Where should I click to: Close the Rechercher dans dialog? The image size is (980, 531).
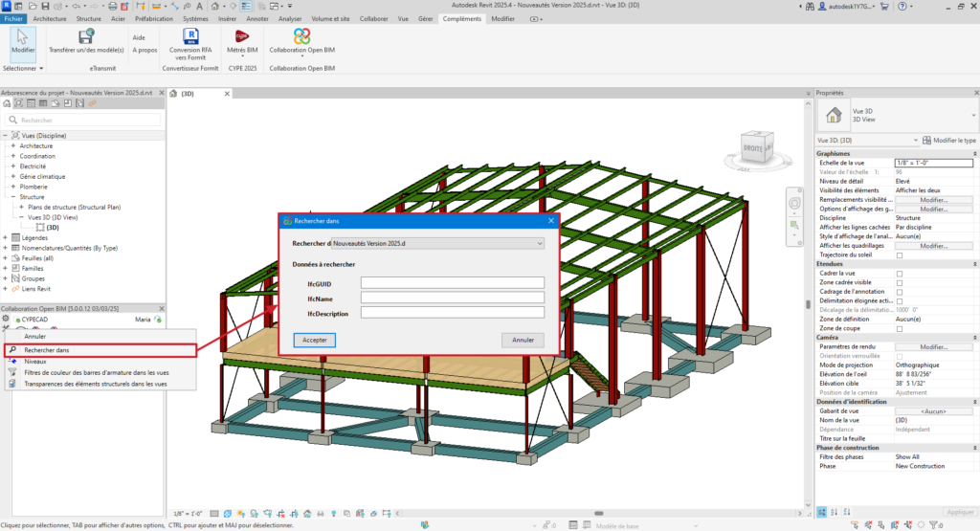(550, 220)
